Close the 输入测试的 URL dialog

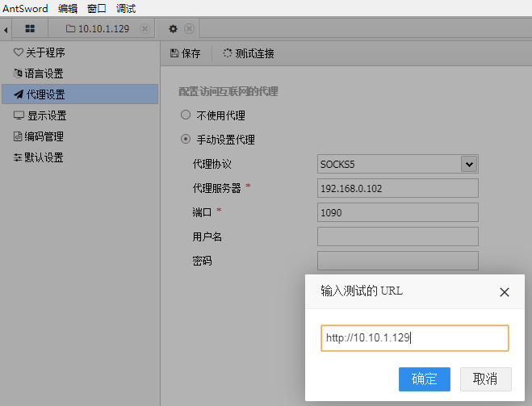pos(505,292)
